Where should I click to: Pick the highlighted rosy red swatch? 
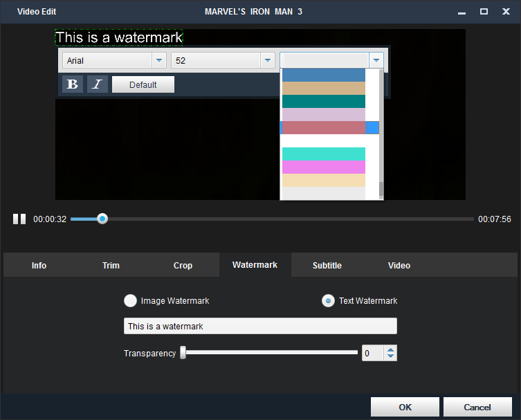tap(324, 127)
